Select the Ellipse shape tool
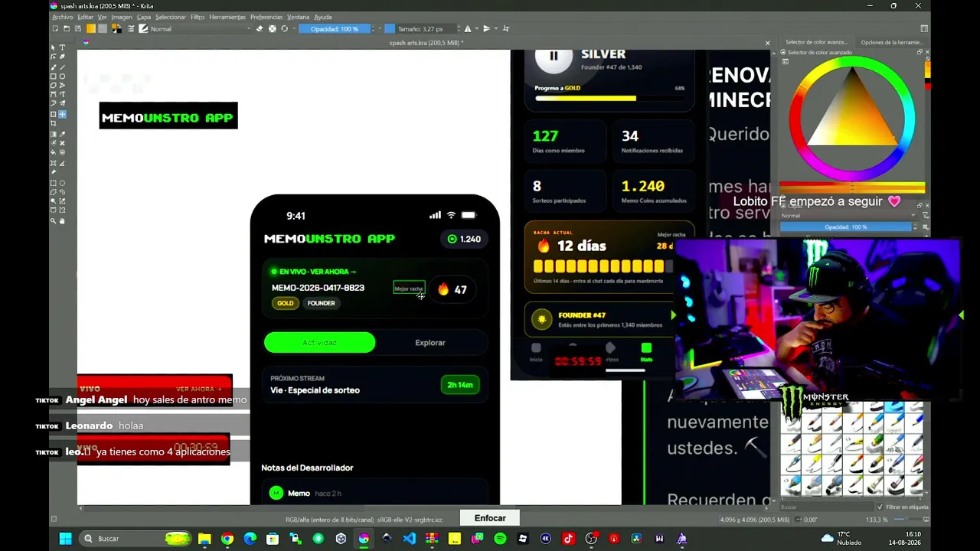The width and height of the screenshot is (980, 551). pos(63,76)
